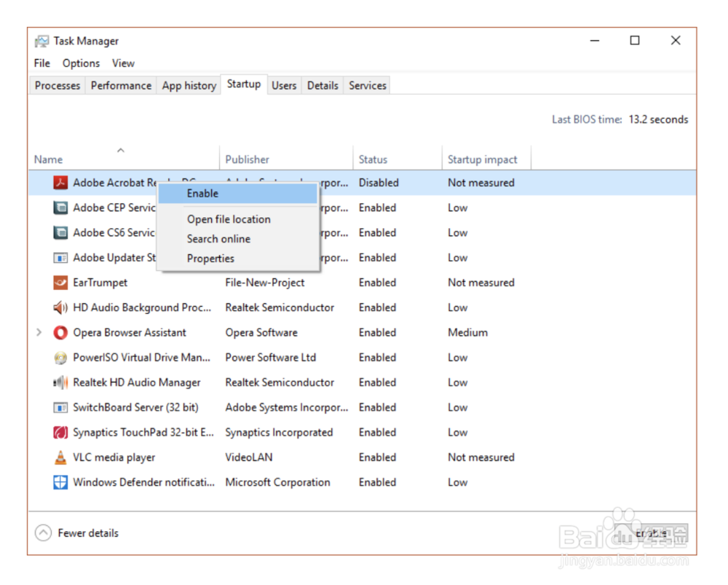728x585 pixels.
Task: Click the Disabled status of Adobe Acrobat
Action: (x=379, y=183)
